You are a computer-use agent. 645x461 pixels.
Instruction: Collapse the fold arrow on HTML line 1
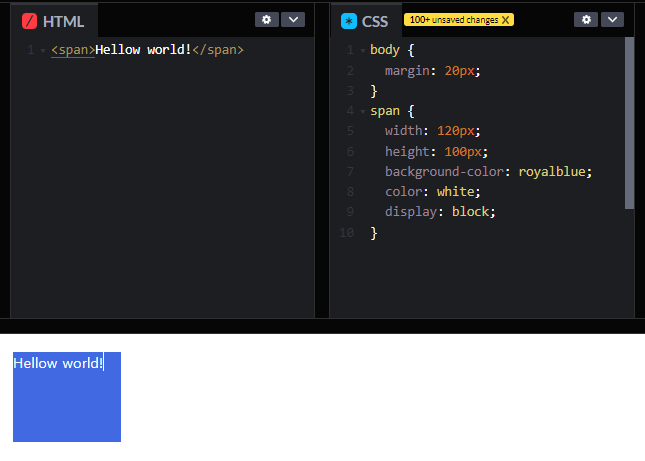pyautogui.click(x=43, y=51)
